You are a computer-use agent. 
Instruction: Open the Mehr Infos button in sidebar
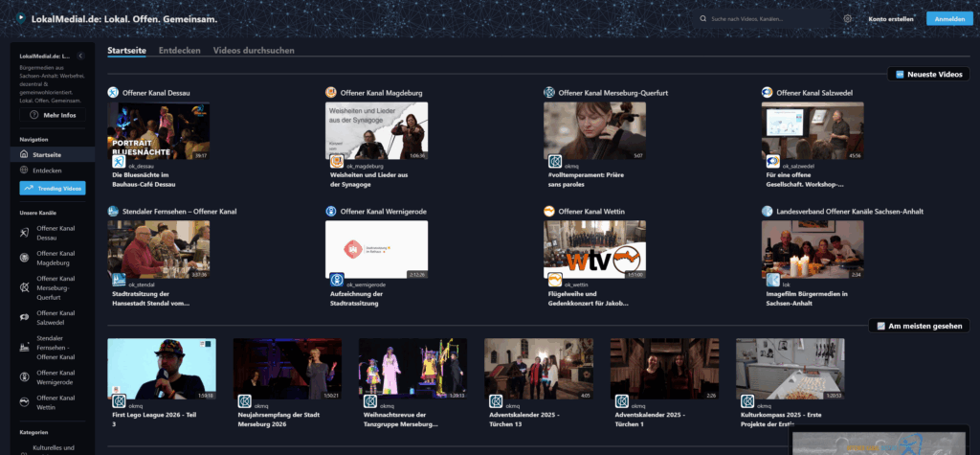pos(53,115)
